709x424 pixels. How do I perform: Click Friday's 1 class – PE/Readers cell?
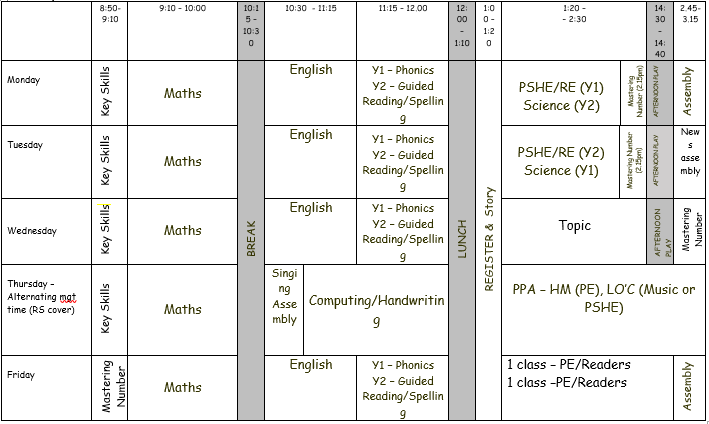point(587,388)
